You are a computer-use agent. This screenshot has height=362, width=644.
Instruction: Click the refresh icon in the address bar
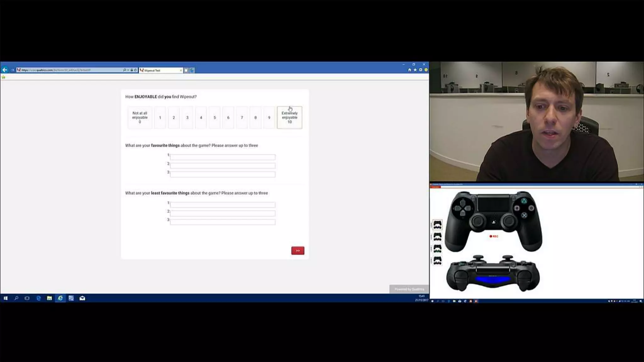(135, 70)
